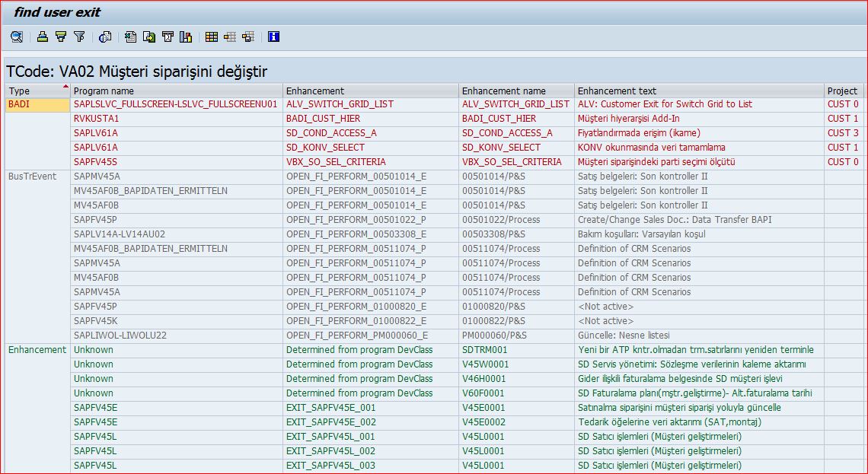Click 'Bakım koşulları: Varsayılan koşul' text
The width and height of the screenshot is (868, 474).
click(642, 234)
